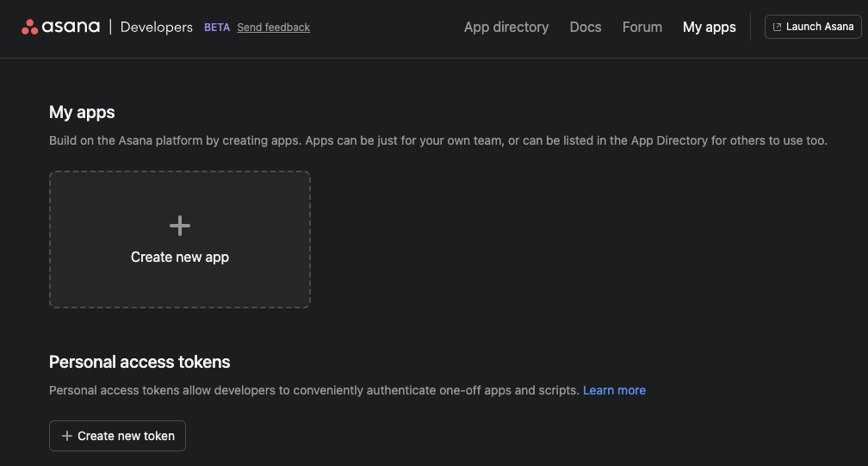Image resolution: width=868 pixels, height=466 pixels.
Task: Open the Learn more link
Action: point(614,390)
